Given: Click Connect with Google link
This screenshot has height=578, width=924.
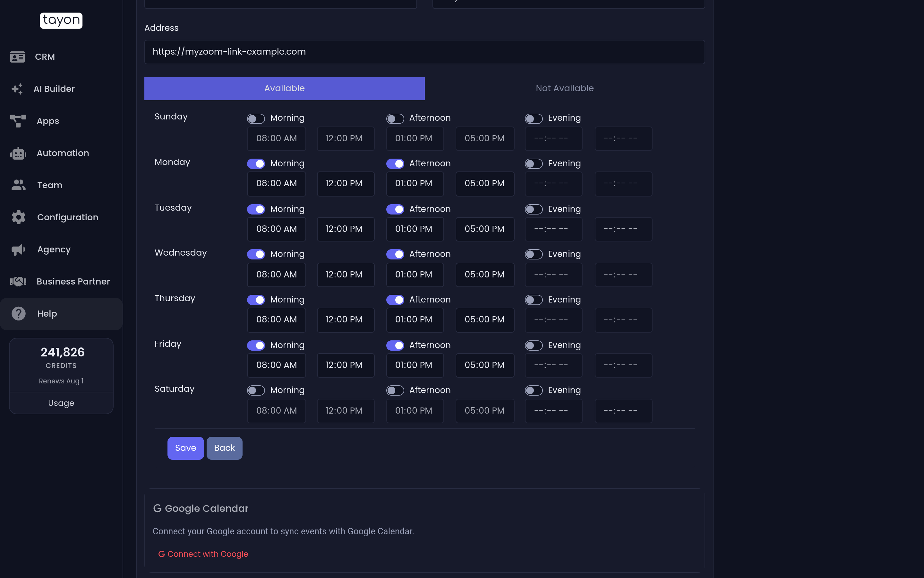Looking at the screenshot, I should (203, 554).
